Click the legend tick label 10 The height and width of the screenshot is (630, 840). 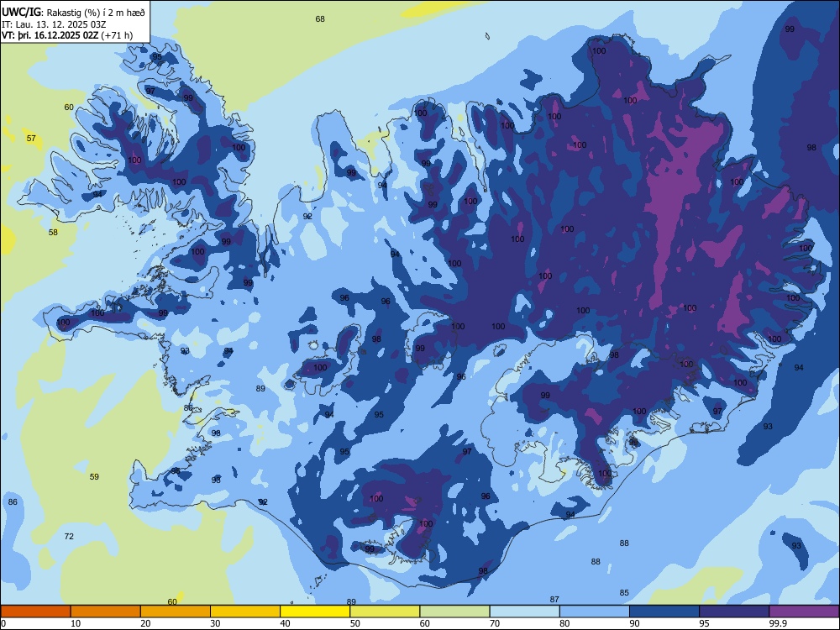[x=76, y=623]
